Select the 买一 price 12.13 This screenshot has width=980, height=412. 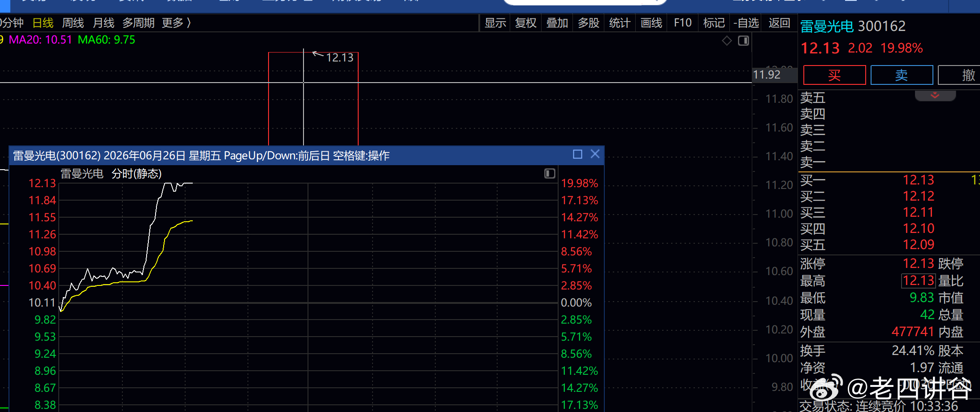(919, 180)
